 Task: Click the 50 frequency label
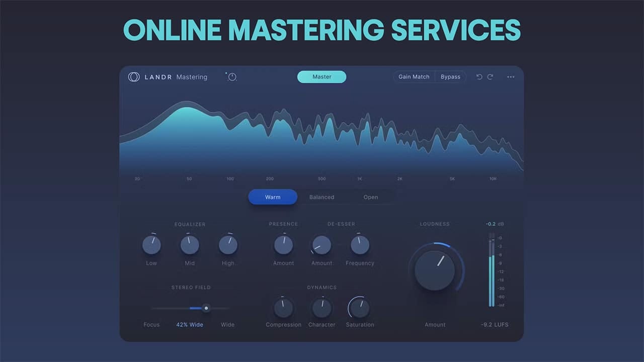pyautogui.click(x=189, y=179)
